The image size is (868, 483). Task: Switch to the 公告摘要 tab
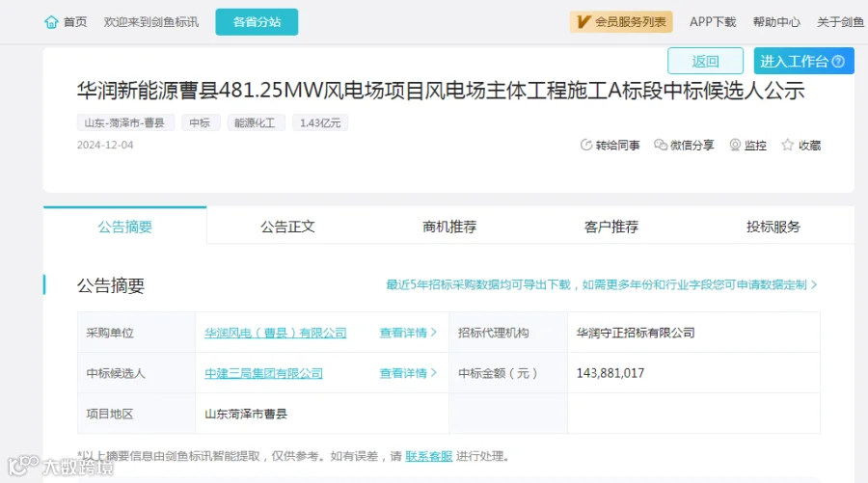point(125,226)
